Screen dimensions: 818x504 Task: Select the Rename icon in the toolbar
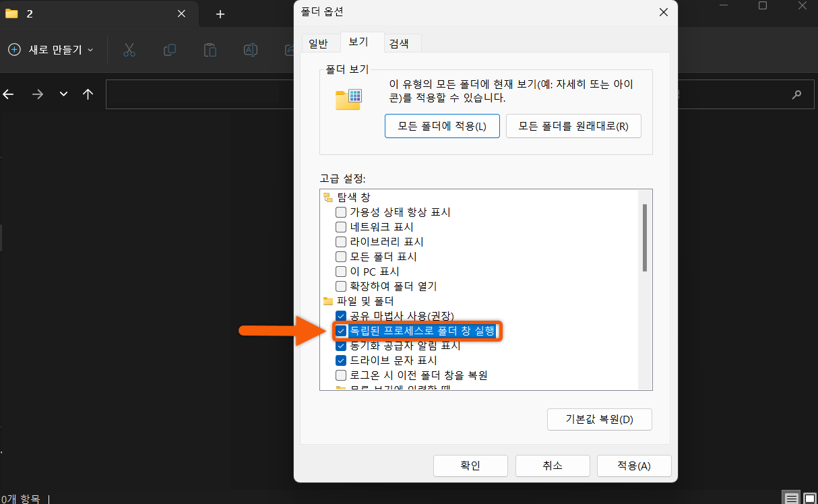250,49
